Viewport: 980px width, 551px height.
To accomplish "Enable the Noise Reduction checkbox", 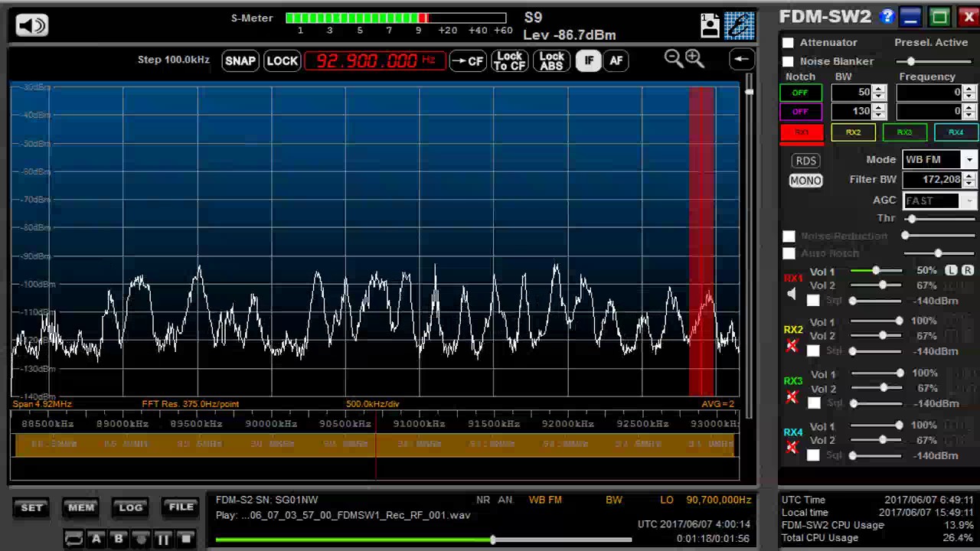I will pyautogui.click(x=789, y=236).
